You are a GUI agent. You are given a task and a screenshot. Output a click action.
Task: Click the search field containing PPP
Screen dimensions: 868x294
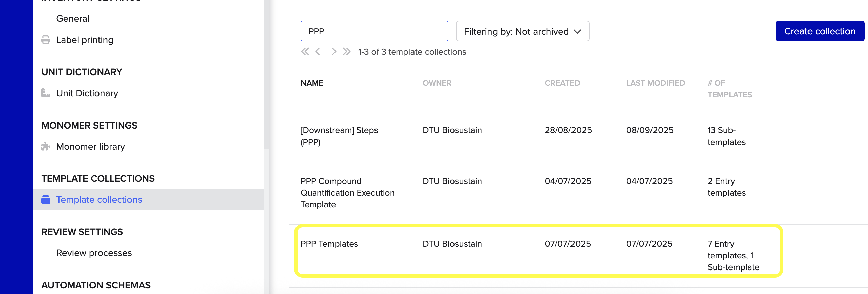[374, 31]
